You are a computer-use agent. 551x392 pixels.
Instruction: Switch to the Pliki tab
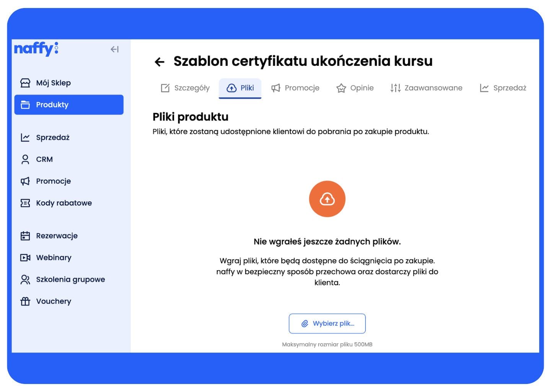(x=240, y=88)
